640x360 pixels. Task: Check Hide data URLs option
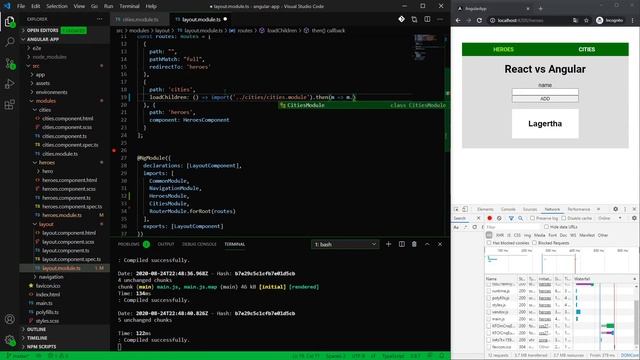(546, 227)
